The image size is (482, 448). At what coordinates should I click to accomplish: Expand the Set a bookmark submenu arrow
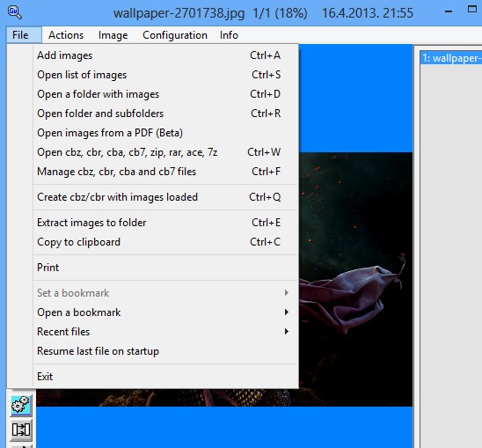click(x=286, y=292)
